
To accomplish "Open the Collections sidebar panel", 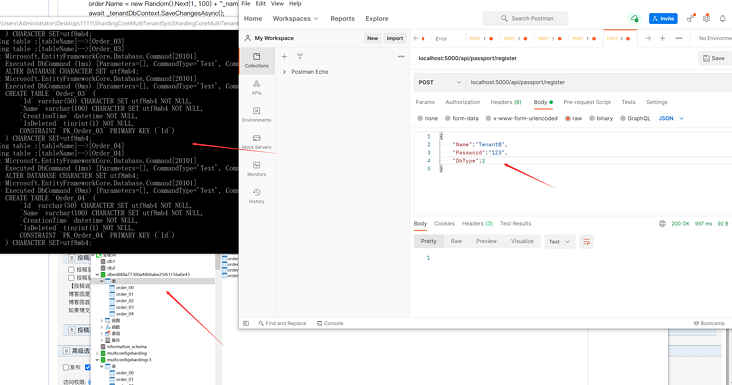I will coord(256,60).
